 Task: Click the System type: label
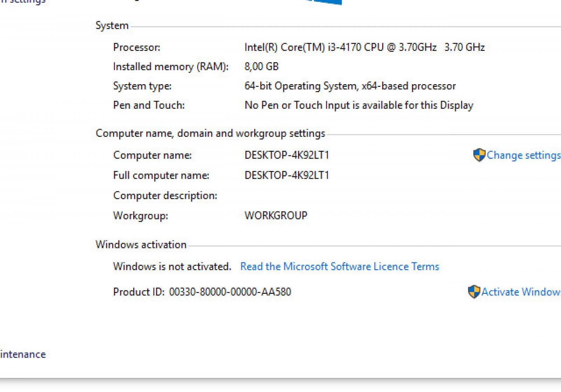pos(142,86)
